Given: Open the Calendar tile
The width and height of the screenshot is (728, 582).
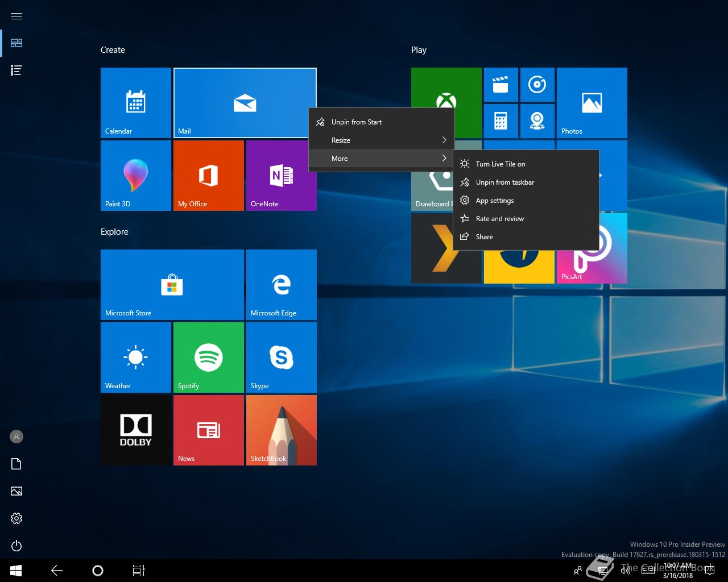Looking at the screenshot, I should pyautogui.click(x=135, y=102).
